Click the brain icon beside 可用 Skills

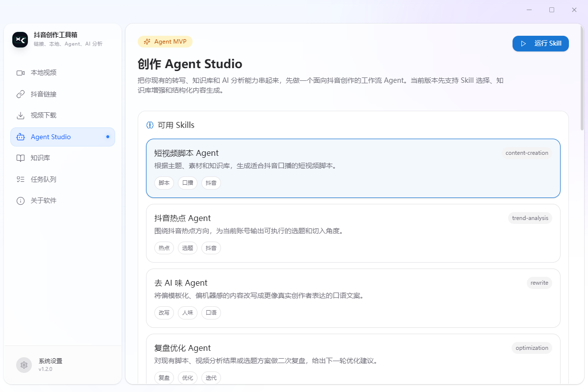tap(150, 125)
